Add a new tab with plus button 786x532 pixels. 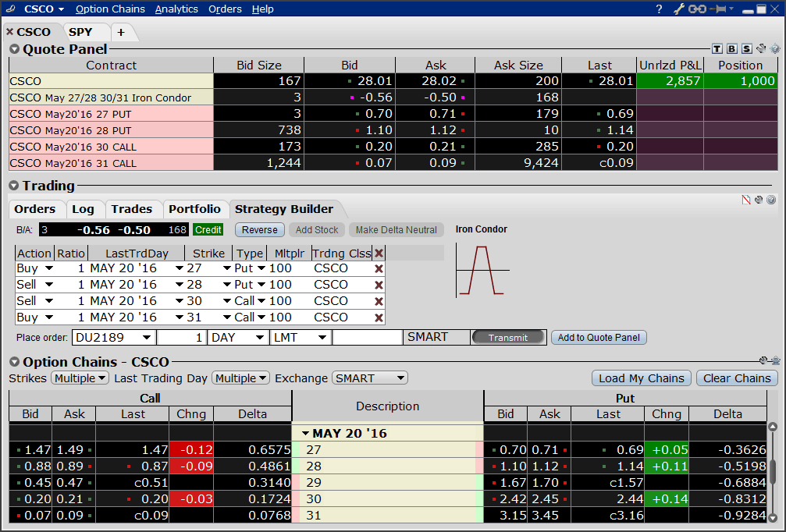pyautogui.click(x=121, y=32)
